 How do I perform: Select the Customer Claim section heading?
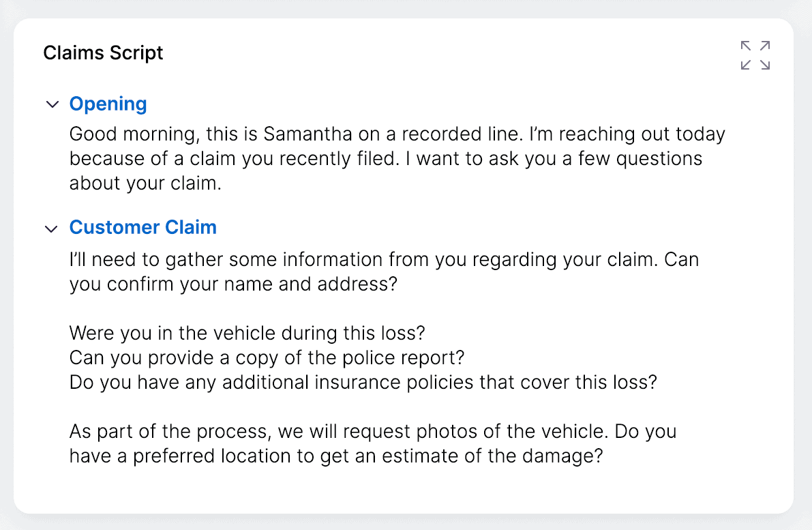click(143, 227)
